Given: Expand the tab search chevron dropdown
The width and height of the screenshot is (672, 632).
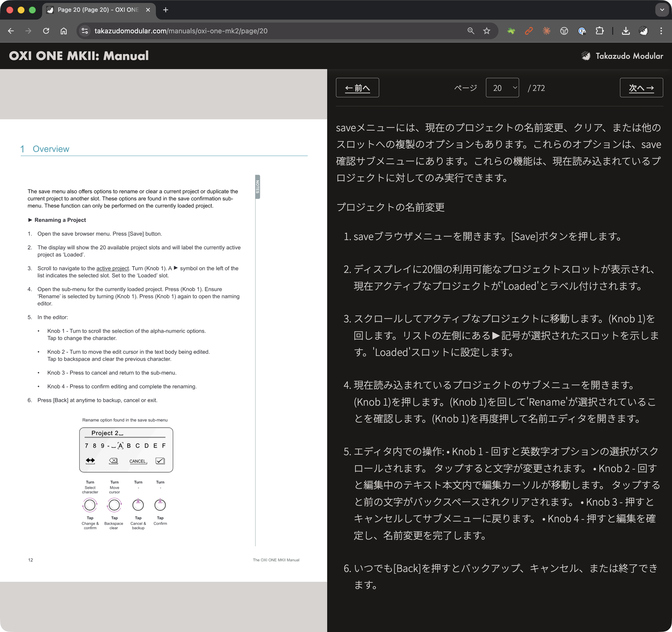Looking at the screenshot, I should point(662,10).
